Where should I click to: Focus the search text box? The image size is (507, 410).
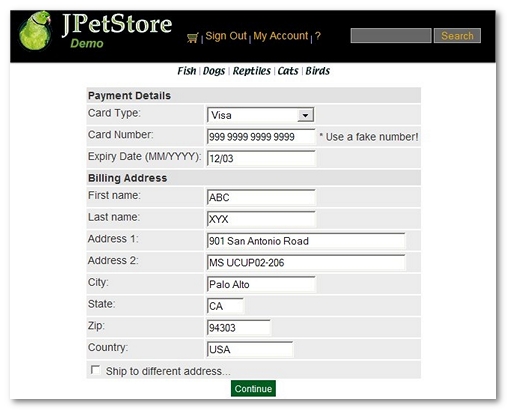click(x=391, y=36)
